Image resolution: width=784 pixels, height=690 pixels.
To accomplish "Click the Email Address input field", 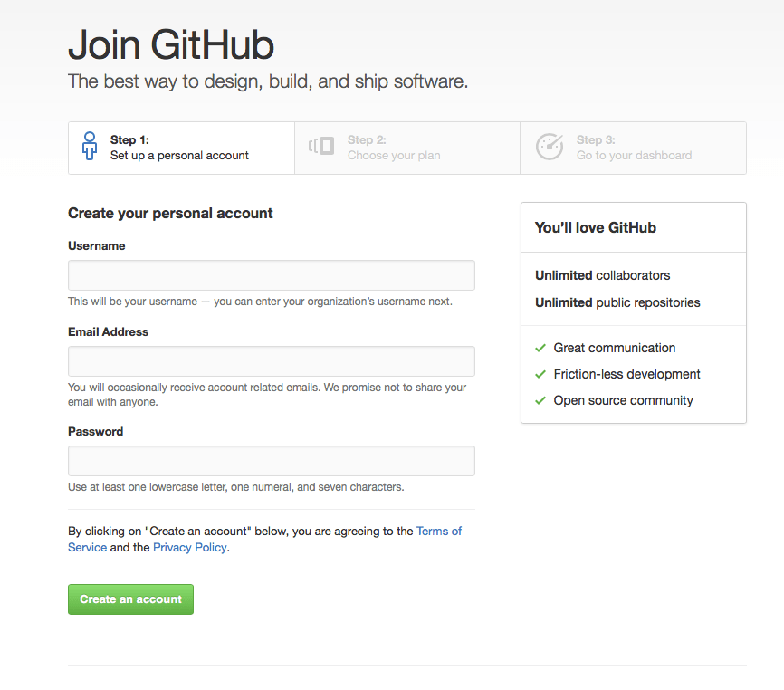I will click(271, 360).
